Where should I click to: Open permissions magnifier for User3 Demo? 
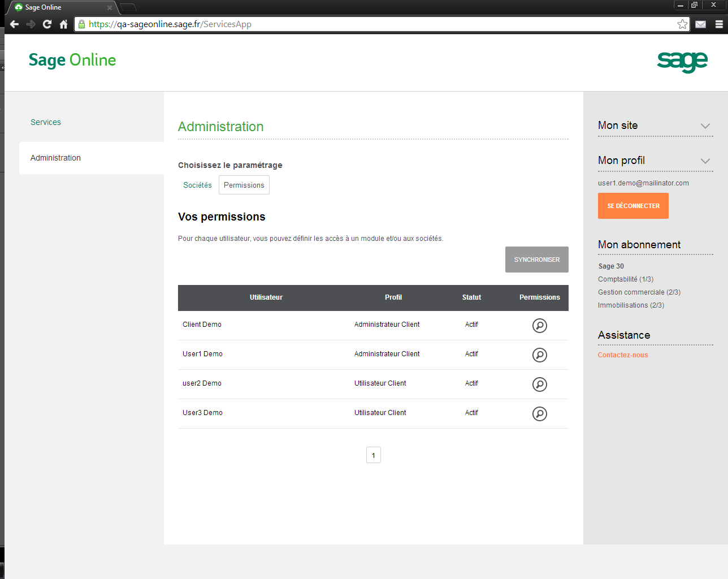(539, 414)
